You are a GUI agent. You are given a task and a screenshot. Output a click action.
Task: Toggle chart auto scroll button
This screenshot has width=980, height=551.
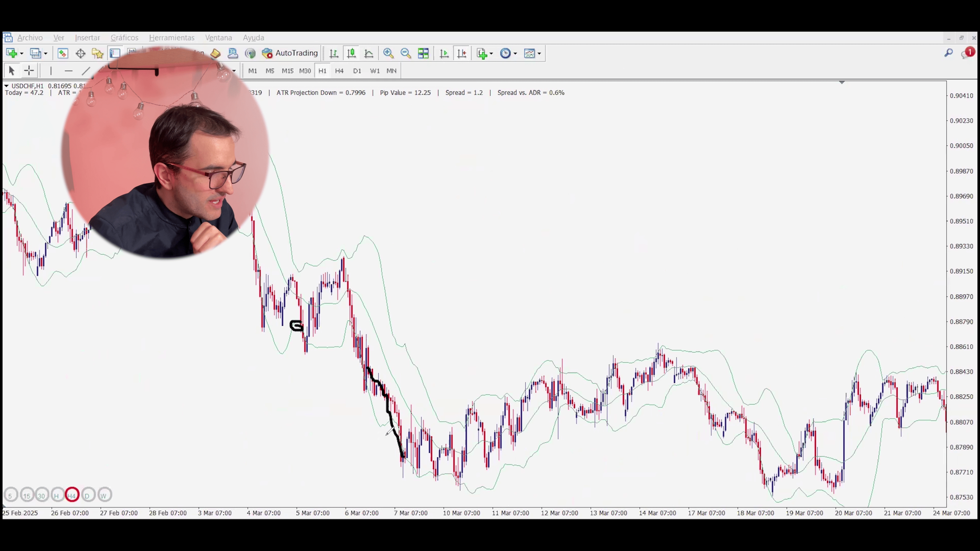(x=444, y=53)
